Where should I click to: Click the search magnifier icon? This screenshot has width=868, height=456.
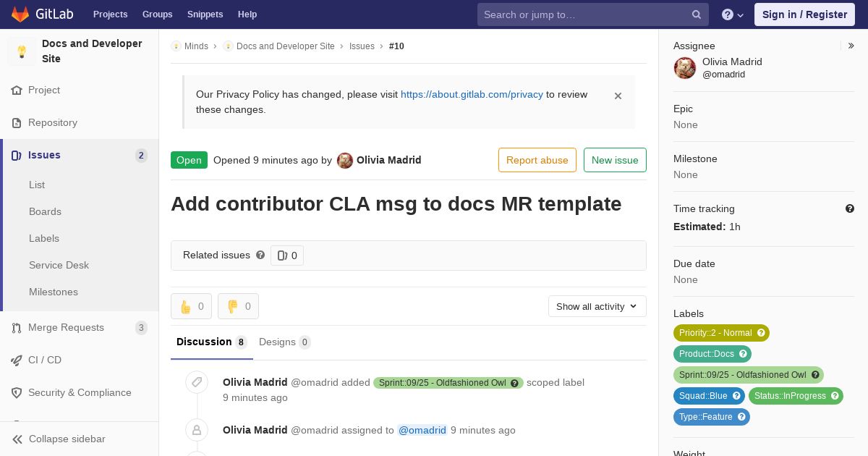coord(697,14)
